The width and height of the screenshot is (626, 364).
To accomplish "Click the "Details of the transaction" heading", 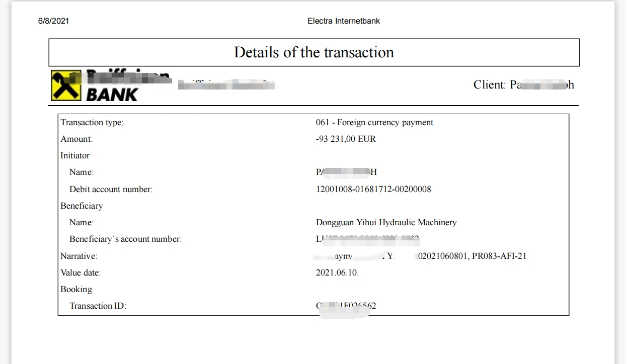I will point(314,52).
